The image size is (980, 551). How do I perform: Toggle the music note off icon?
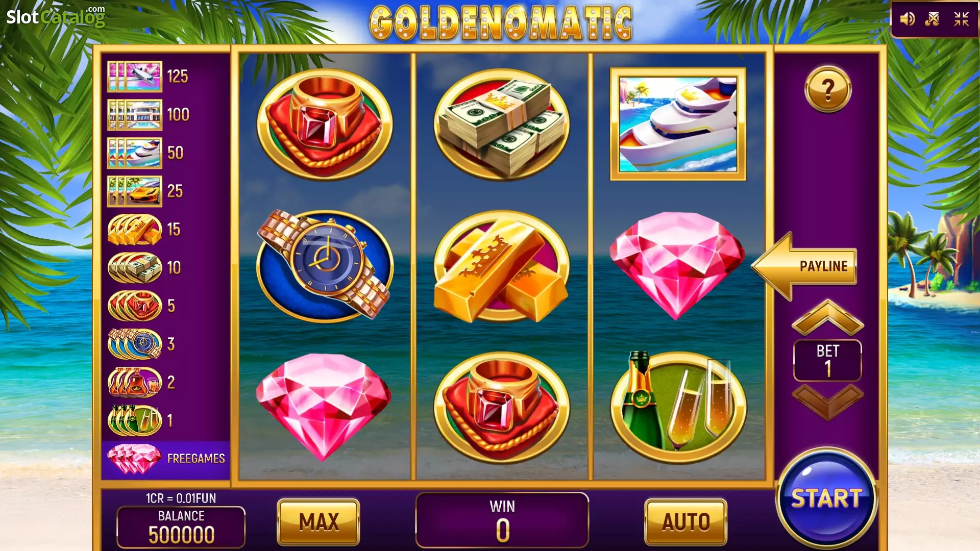click(x=933, y=19)
